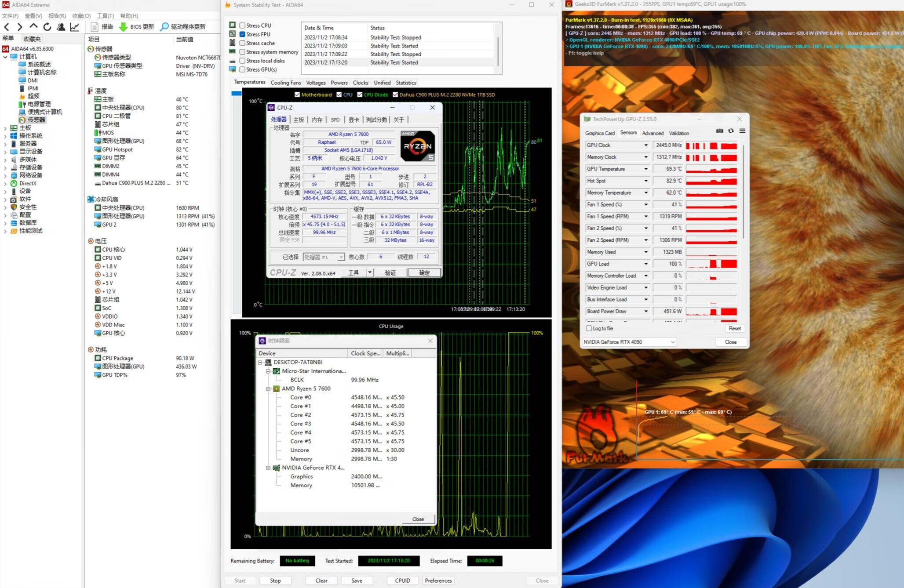Take a GPU-Z screenshot with camera icon

point(719,131)
